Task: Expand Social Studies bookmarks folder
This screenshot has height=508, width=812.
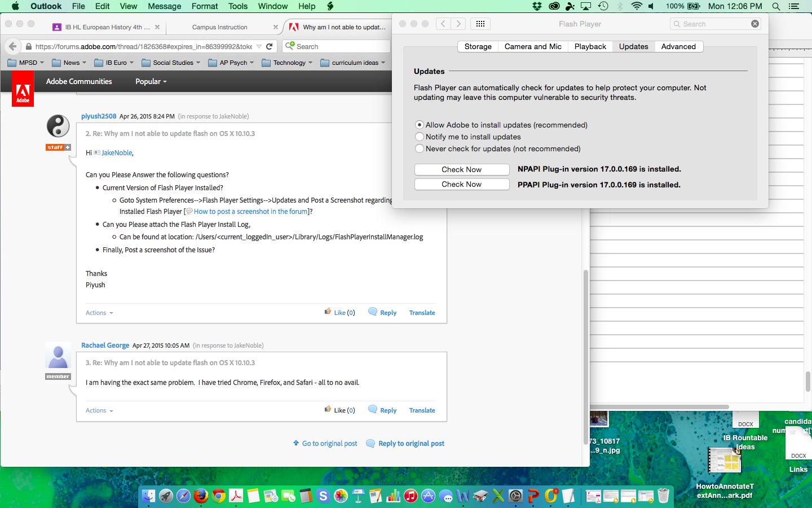Action: [x=171, y=63]
